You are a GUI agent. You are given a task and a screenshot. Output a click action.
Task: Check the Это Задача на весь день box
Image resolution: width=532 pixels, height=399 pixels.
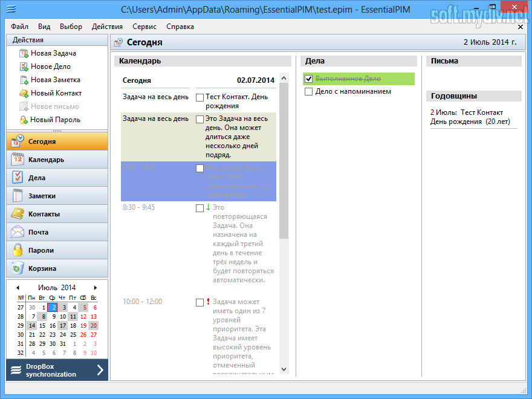(200, 120)
